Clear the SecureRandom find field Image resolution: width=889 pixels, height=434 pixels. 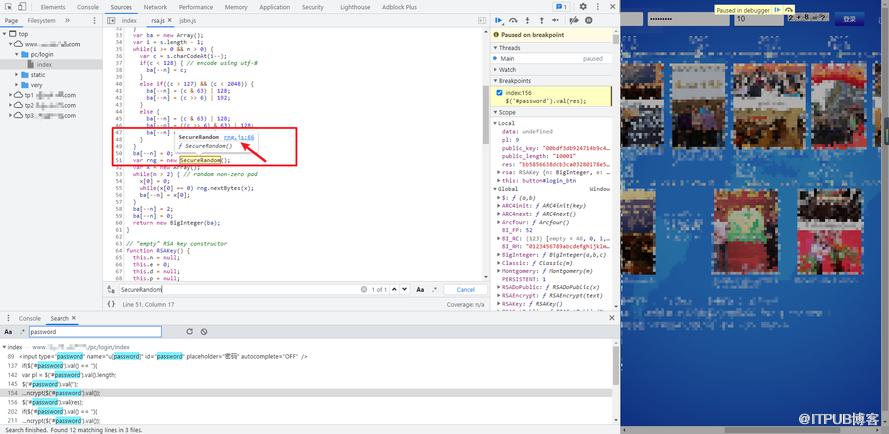click(364, 289)
